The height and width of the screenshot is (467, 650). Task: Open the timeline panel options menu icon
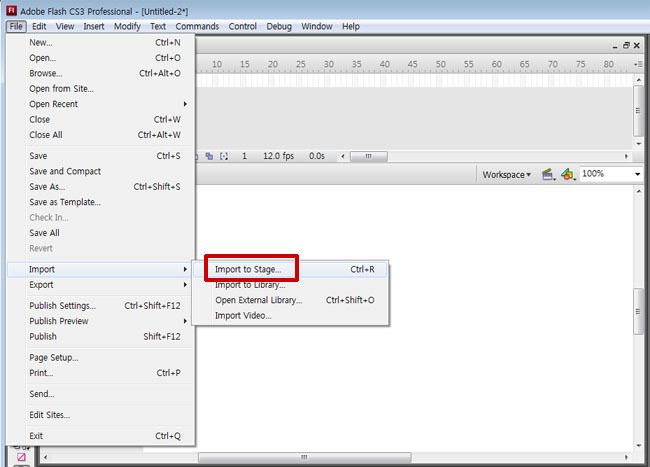tap(638, 64)
